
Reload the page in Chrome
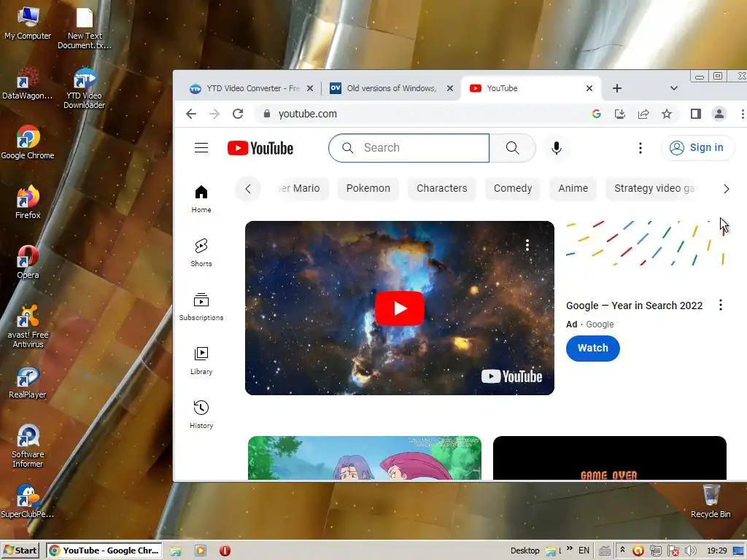pos(238,114)
